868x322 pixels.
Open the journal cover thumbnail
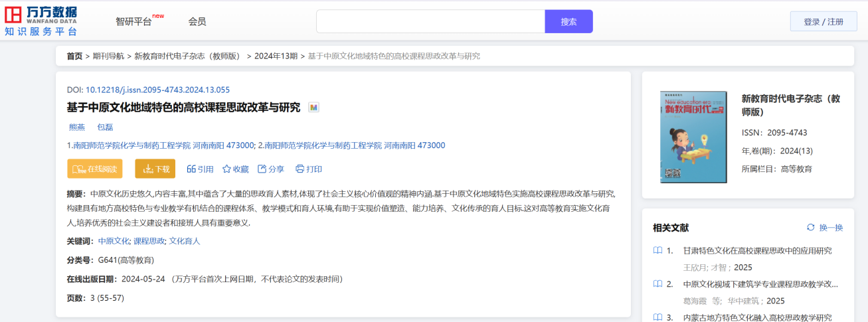[693, 137]
